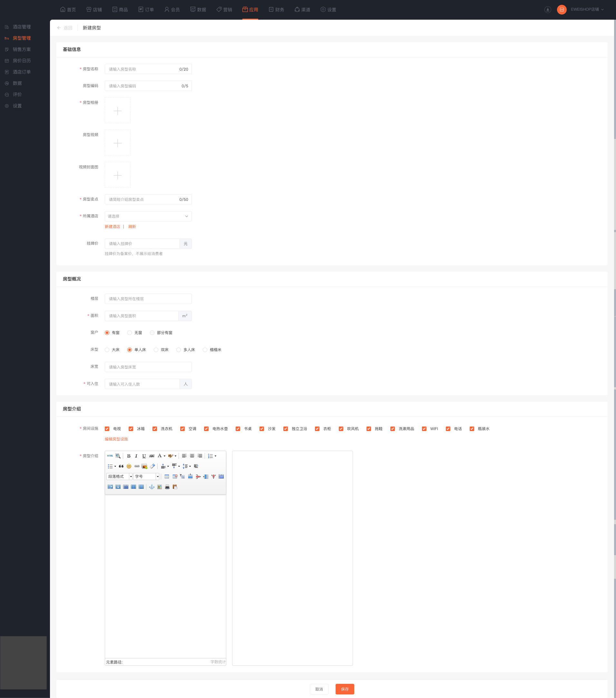616x698 pixels.
Task: Toggle HTML source mode in editor
Action: pyautogui.click(x=110, y=456)
